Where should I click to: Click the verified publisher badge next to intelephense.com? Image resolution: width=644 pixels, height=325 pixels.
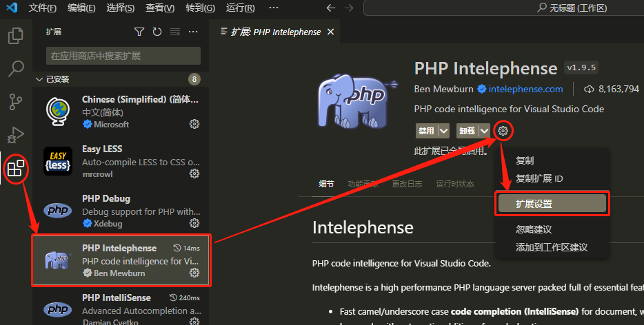[482, 89]
